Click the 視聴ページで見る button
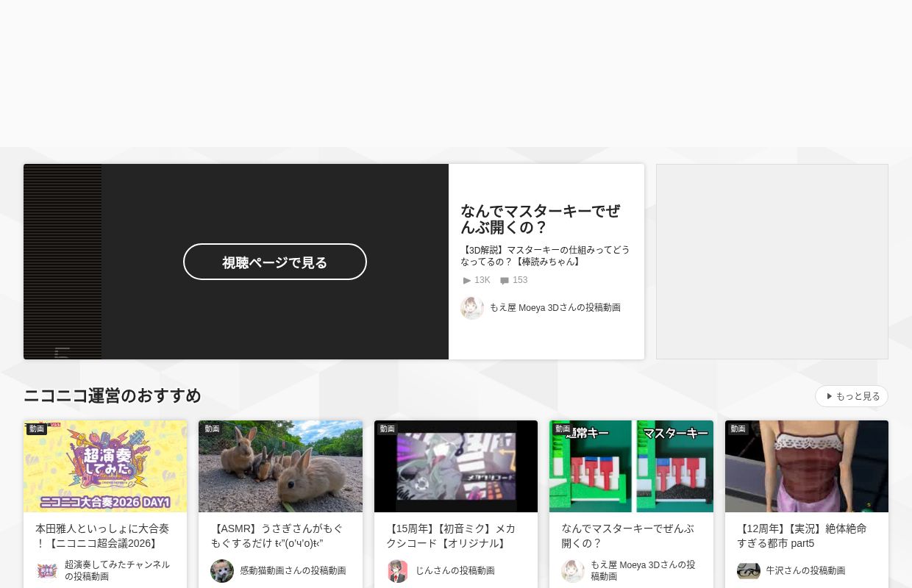Screen dimensions: 912x588 point(275,262)
